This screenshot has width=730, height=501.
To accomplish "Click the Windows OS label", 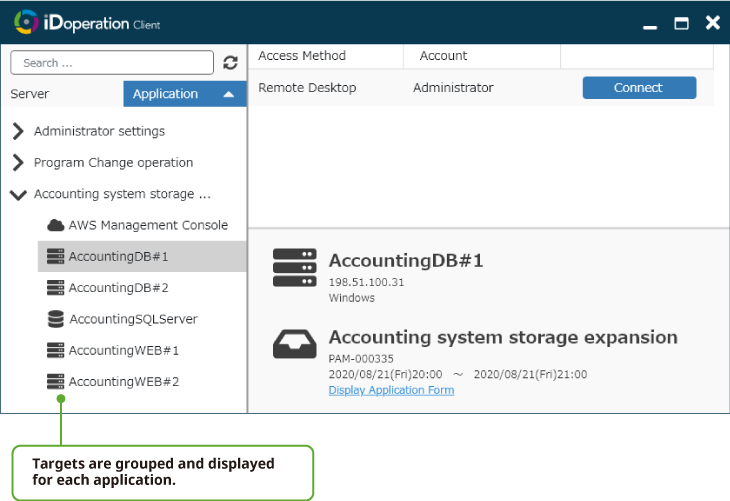I will point(351,298).
